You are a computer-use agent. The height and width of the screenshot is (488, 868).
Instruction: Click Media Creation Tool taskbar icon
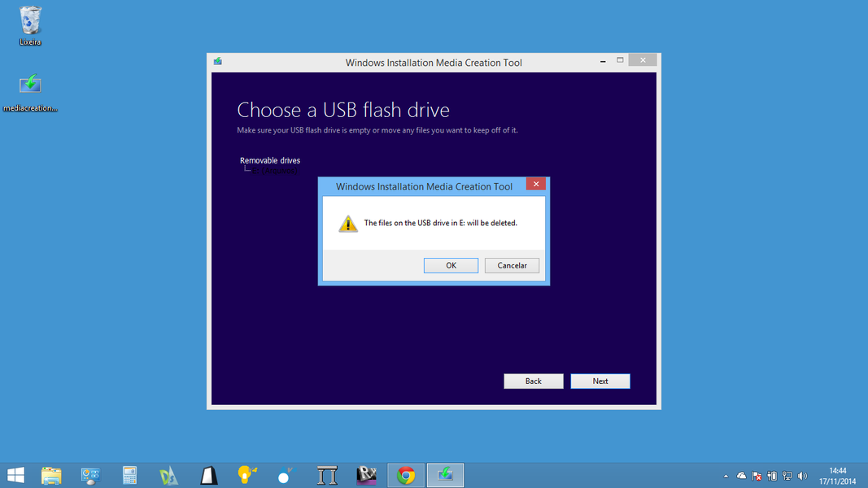[445, 475]
